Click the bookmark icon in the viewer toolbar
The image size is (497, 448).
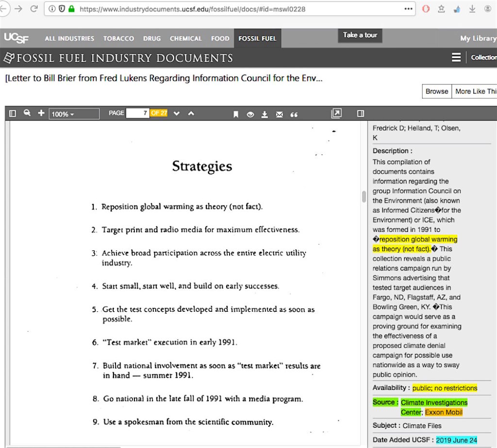click(x=236, y=114)
